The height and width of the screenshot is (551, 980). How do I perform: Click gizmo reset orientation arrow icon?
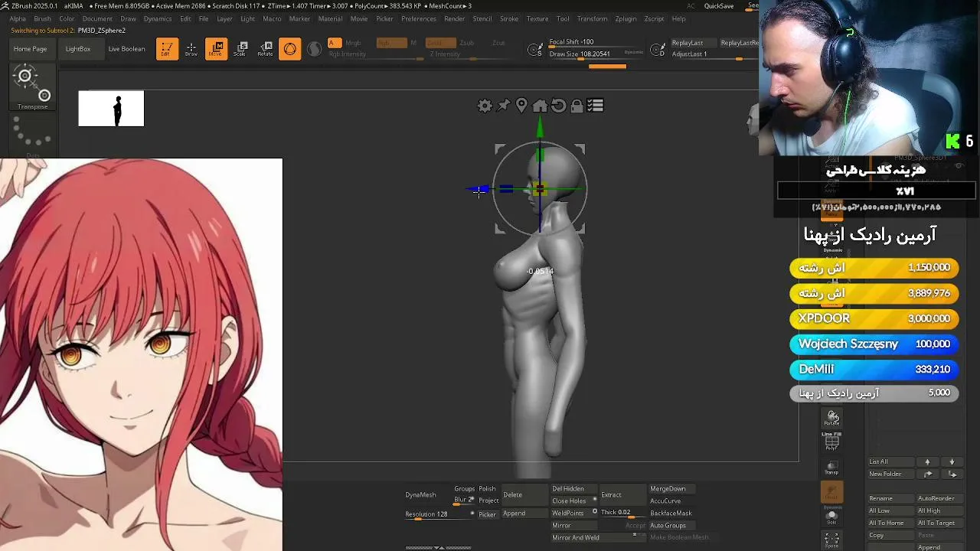coord(558,106)
